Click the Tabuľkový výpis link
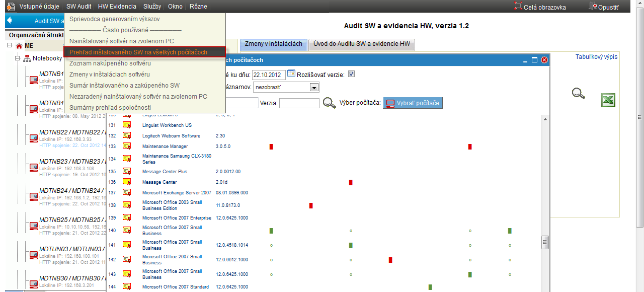 [596, 57]
